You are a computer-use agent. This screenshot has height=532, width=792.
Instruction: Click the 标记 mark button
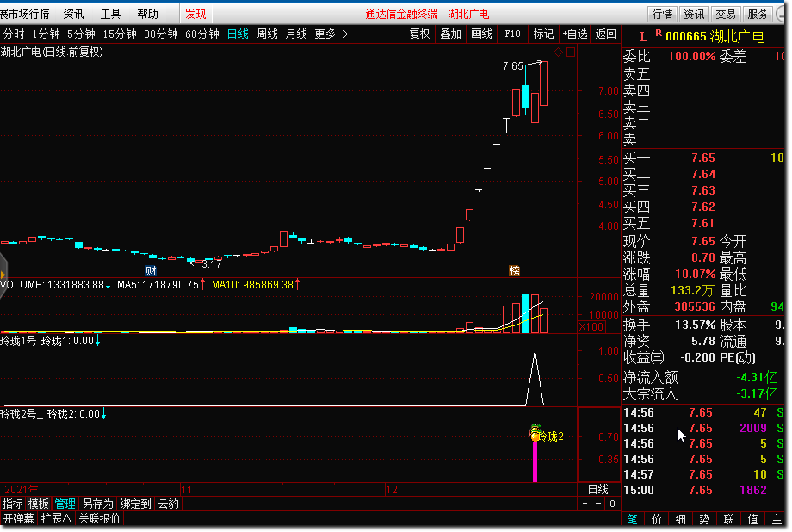pos(543,34)
